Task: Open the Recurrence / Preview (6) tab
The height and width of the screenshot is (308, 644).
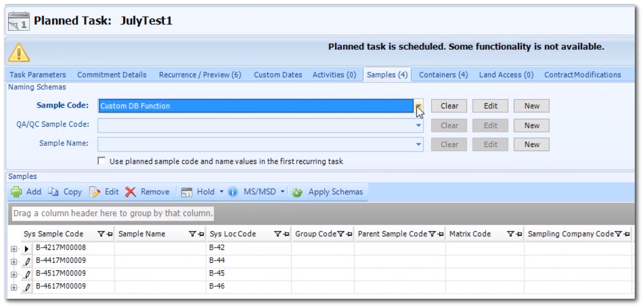Action: pyautogui.click(x=200, y=75)
